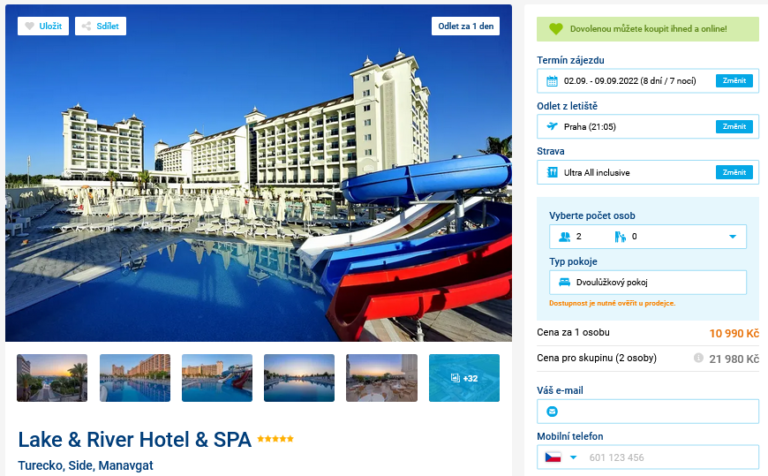Click the calendar icon in Termín zájezdu
The width and height of the screenshot is (768, 476).
(552, 81)
